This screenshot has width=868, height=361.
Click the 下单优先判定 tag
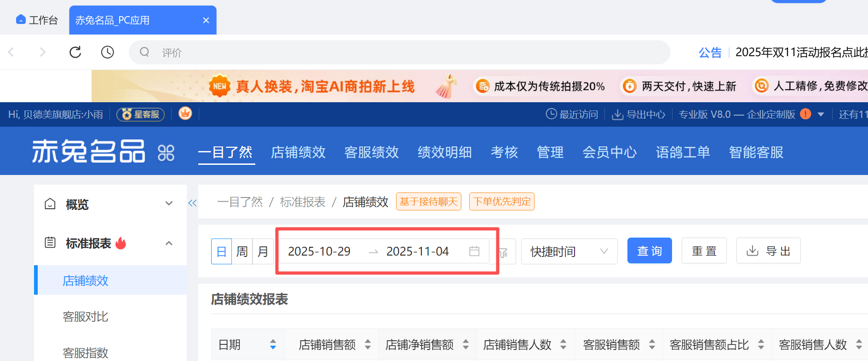(x=502, y=201)
